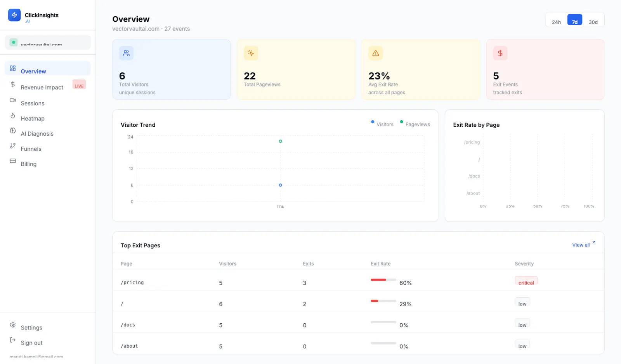The width and height of the screenshot is (621, 364).
Task: Click the 23% Avg Exit Rate value
Action: (x=379, y=76)
